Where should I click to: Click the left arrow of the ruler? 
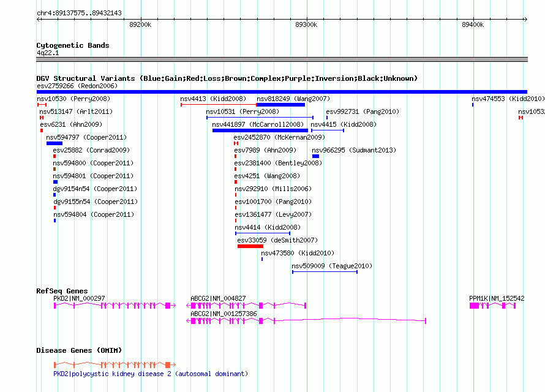click(x=38, y=19)
